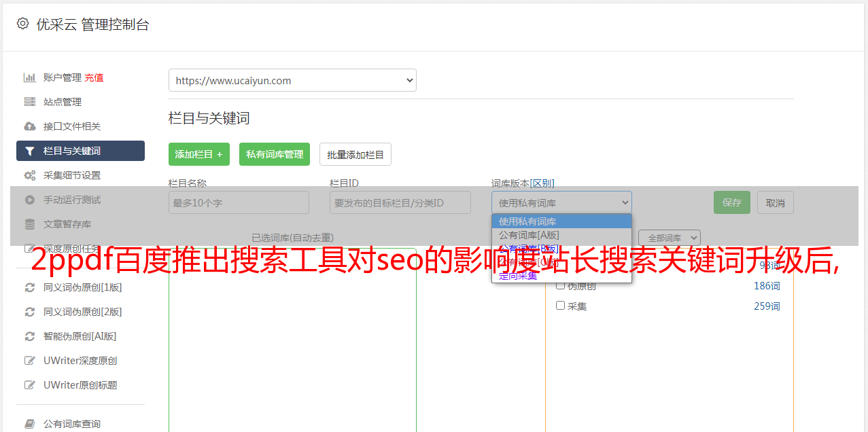The width and height of the screenshot is (868, 432).
Task: Click the refresh icon next to 智能伪原创[AI版]
Action: click(x=29, y=336)
